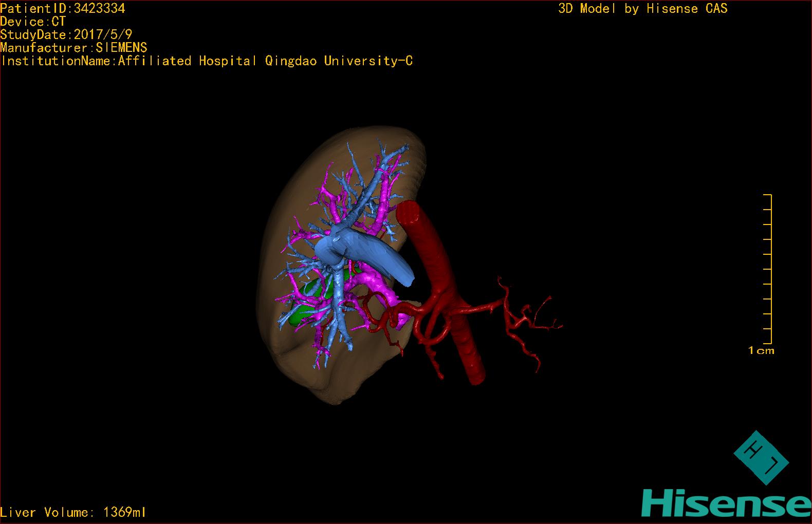Screen dimensions: 812x524
Task: Select the PatientID:3423334 text overlay
Action: pyautogui.click(x=63, y=8)
